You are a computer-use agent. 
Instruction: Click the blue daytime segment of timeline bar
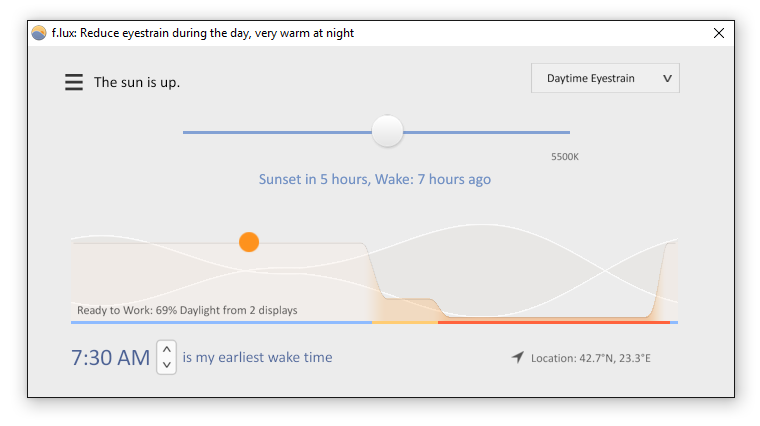(222, 322)
